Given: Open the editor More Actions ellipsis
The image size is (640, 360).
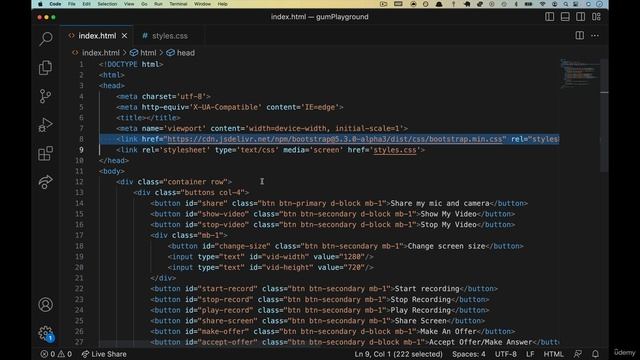Looking at the screenshot, I should click(595, 36).
